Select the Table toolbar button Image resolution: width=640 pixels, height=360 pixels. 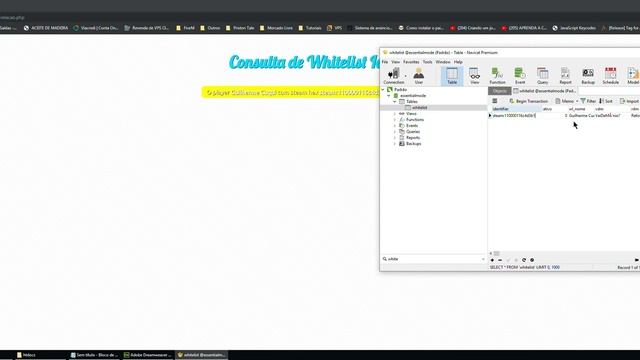(x=452, y=76)
